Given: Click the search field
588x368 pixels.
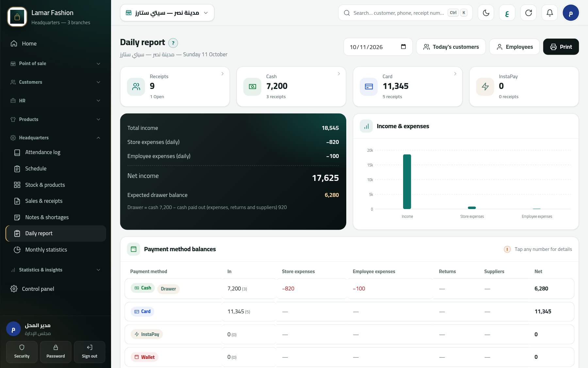Looking at the screenshot, I should [405, 13].
